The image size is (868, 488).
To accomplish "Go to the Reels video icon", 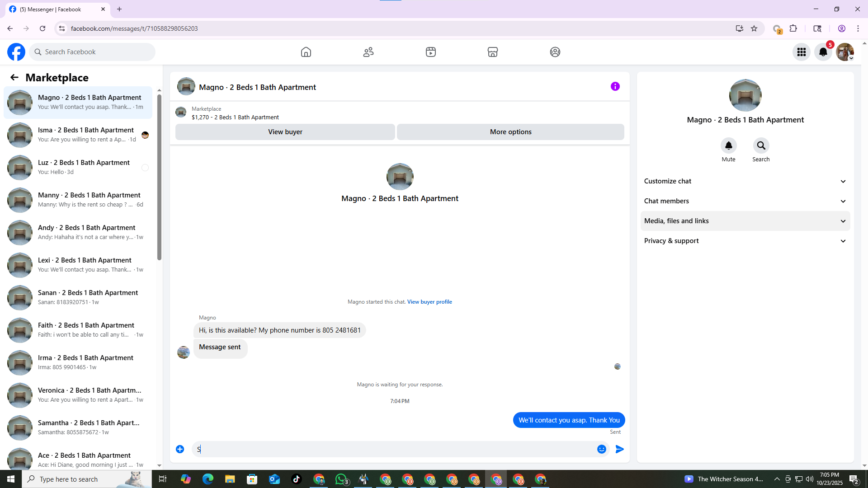I will click(x=431, y=52).
